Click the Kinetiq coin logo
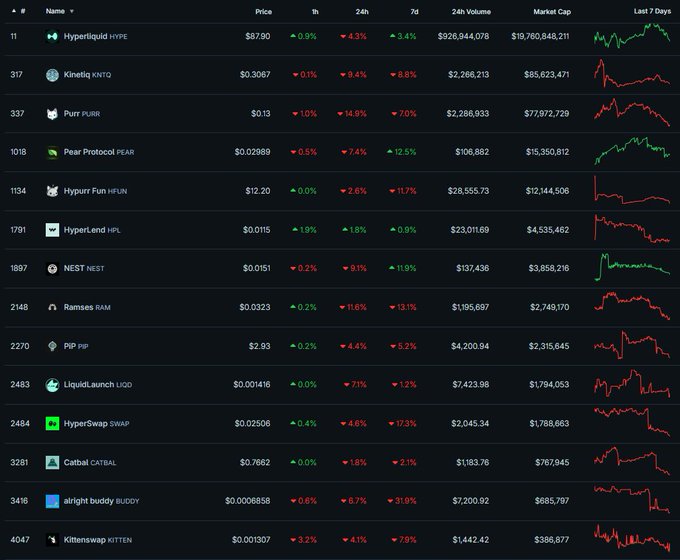This screenshot has width=680, height=560. click(52, 75)
